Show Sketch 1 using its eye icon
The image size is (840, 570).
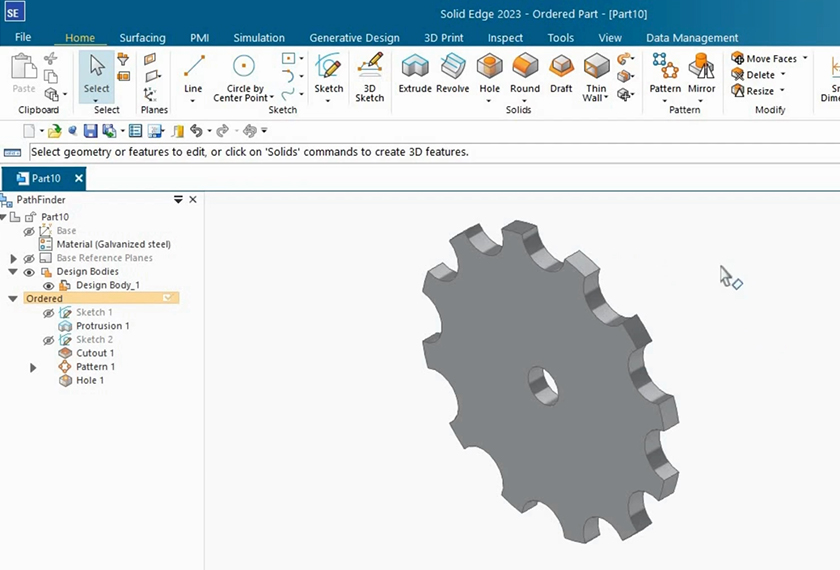[x=48, y=313]
